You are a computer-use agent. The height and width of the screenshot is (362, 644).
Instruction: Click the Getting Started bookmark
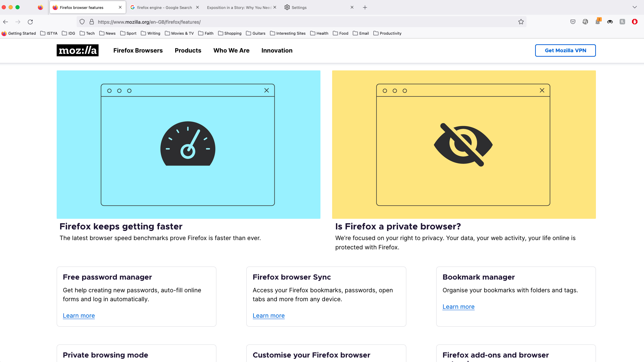pos(19,33)
